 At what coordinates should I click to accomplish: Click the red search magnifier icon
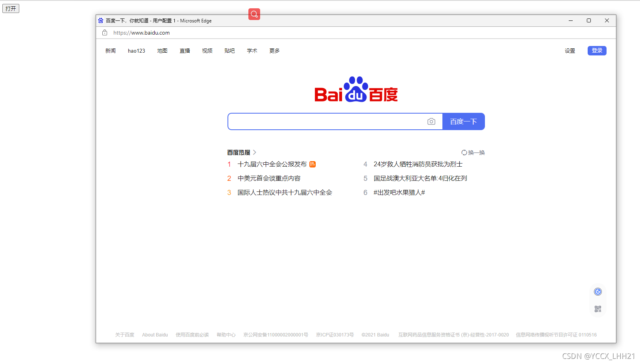pyautogui.click(x=254, y=14)
